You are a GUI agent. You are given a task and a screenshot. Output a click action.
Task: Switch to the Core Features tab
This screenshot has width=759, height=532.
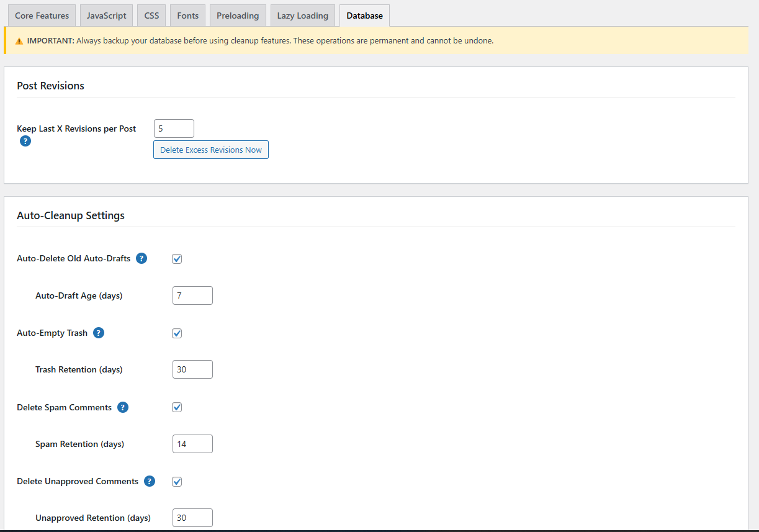coord(42,15)
